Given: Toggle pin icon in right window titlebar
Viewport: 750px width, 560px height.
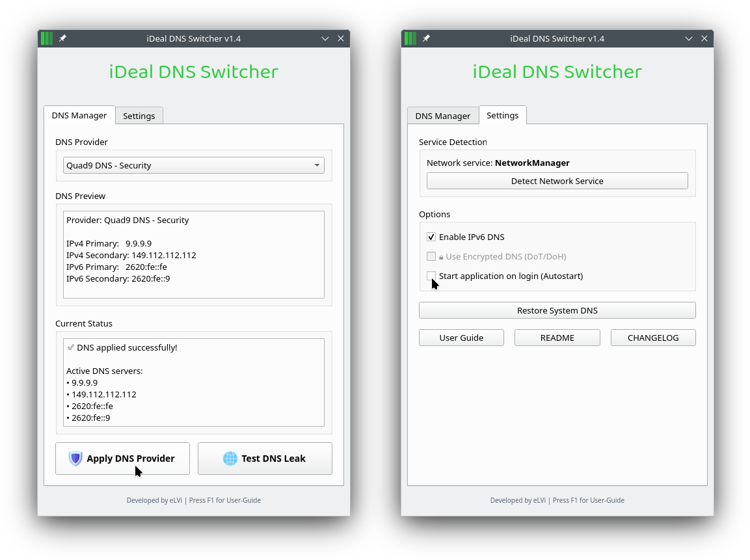Looking at the screenshot, I should click(426, 38).
